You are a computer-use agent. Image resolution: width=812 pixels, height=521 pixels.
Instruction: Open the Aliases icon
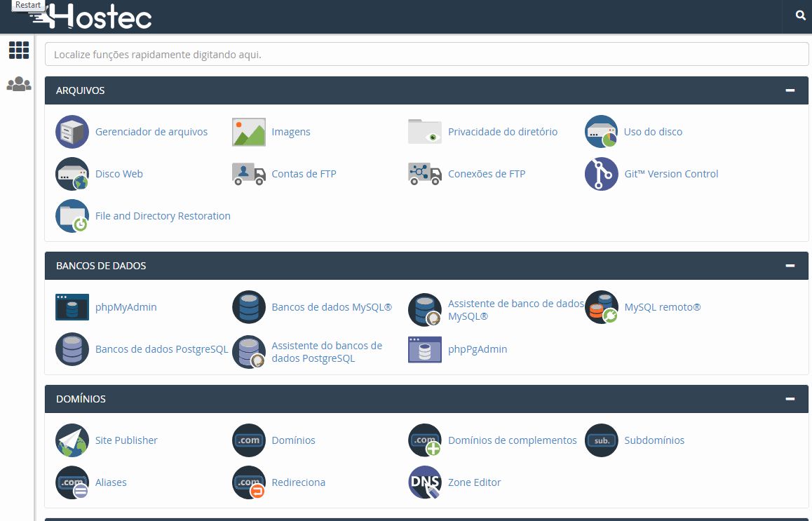pyautogui.click(x=72, y=482)
